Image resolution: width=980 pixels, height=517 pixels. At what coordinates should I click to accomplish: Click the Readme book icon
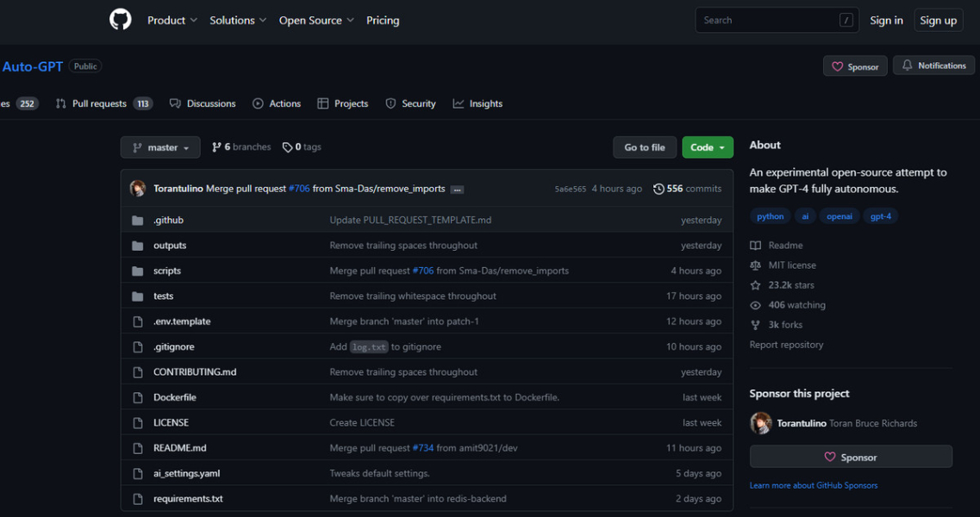pos(756,246)
